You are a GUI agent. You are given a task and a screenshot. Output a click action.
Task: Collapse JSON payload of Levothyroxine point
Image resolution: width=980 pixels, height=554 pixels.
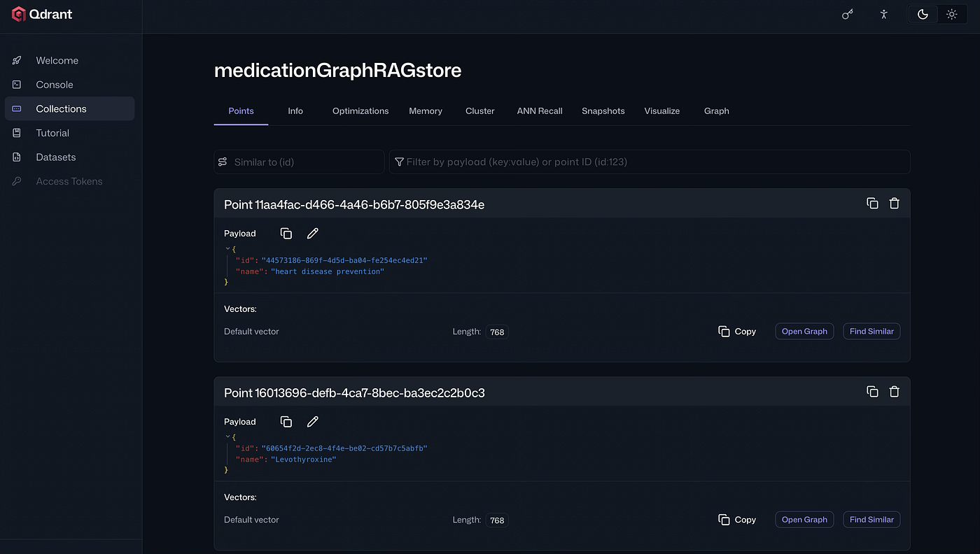pos(227,436)
